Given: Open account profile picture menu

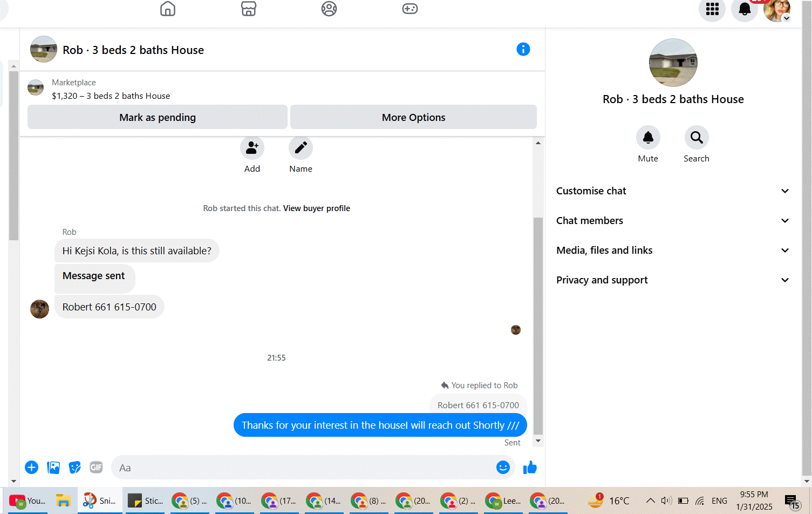Looking at the screenshot, I should point(777,9).
